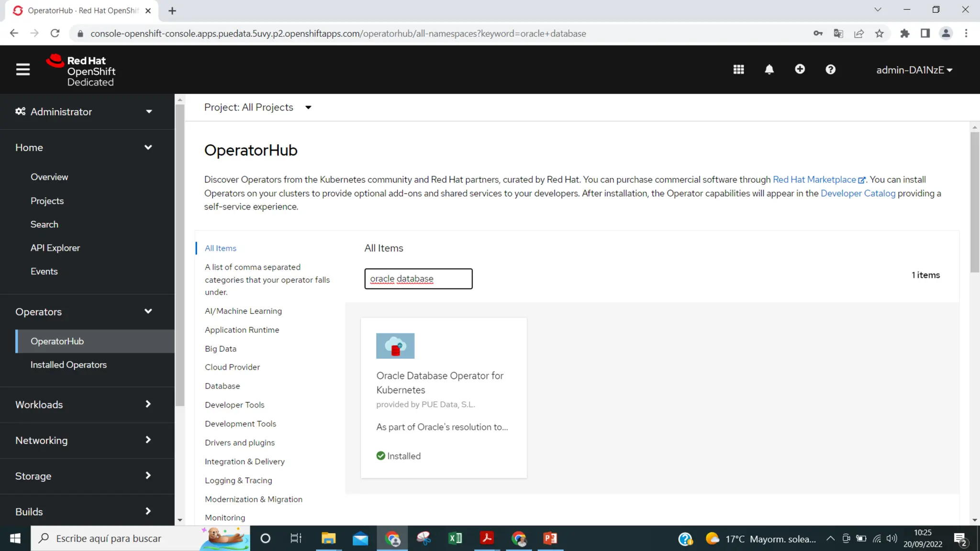Open the Chrome extensions puzzle icon
Image resolution: width=980 pixels, height=551 pixels.
click(904, 33)
